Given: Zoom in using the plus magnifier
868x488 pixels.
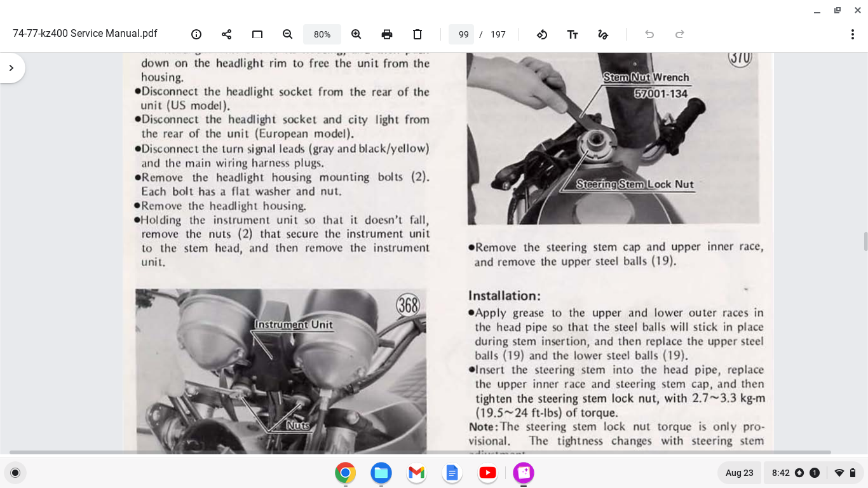Looking at the screenshot, I should [356, 34].
